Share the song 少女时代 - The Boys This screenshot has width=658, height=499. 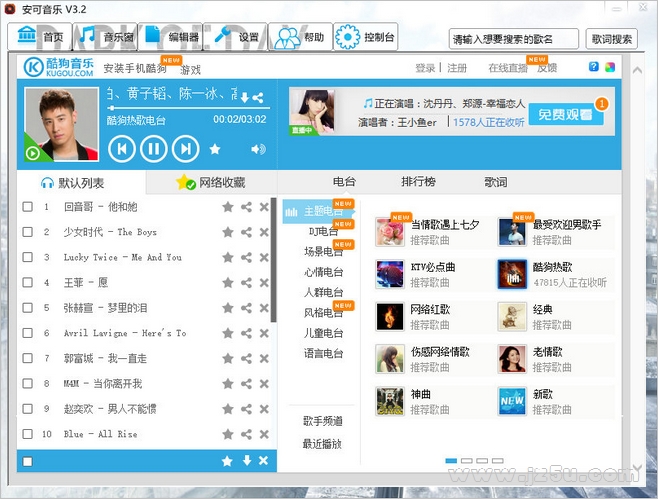pos(246,232)
